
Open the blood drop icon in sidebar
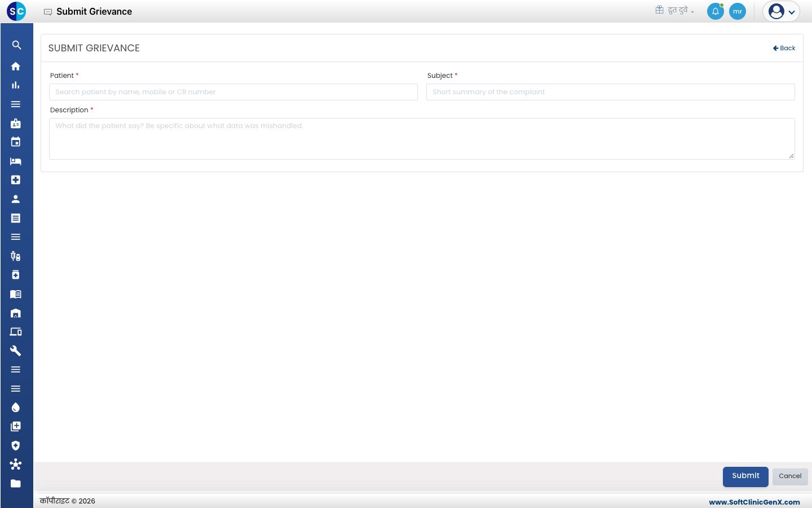[16, 408]
